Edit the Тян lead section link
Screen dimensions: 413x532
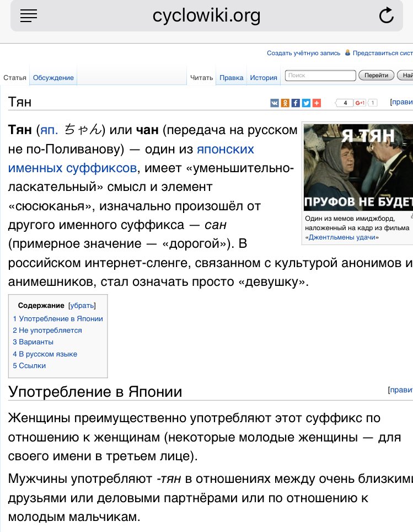pos(402,102)
